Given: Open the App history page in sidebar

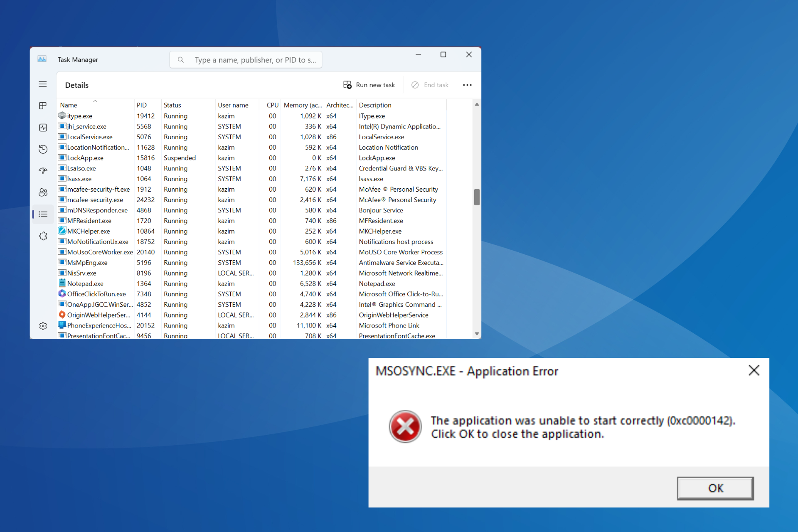Looking at the screenshot, I should coord(43,149).
